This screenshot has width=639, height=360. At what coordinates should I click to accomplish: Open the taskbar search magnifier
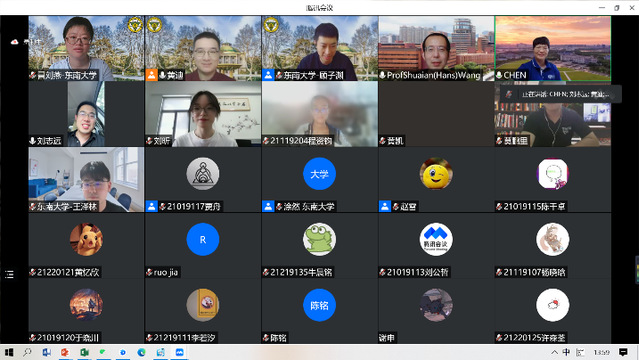click(27, 352)
